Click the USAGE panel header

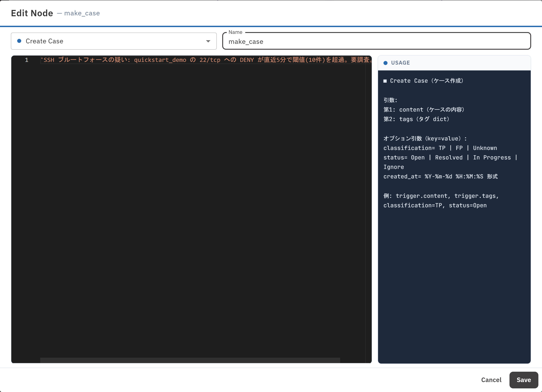tap(454, 63)
